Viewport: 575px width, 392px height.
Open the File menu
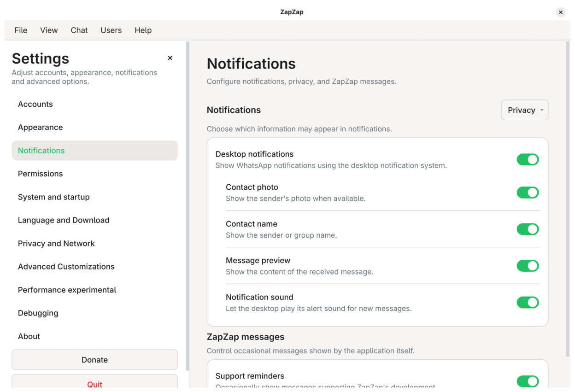21,30
